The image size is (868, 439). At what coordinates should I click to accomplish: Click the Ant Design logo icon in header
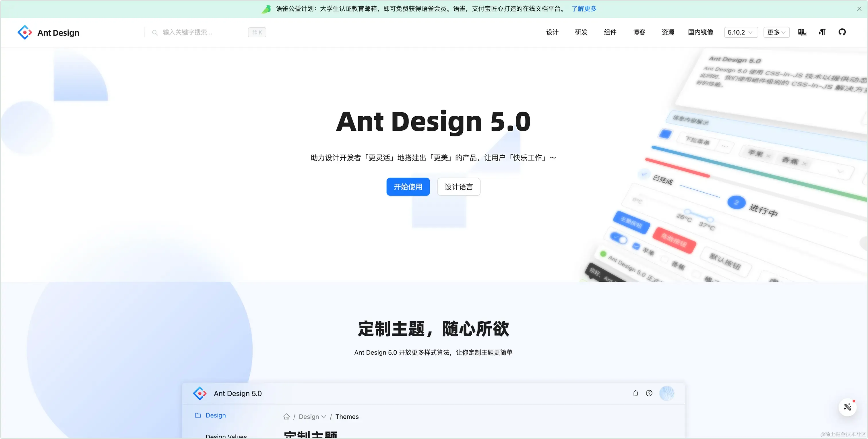pos(25,32)
